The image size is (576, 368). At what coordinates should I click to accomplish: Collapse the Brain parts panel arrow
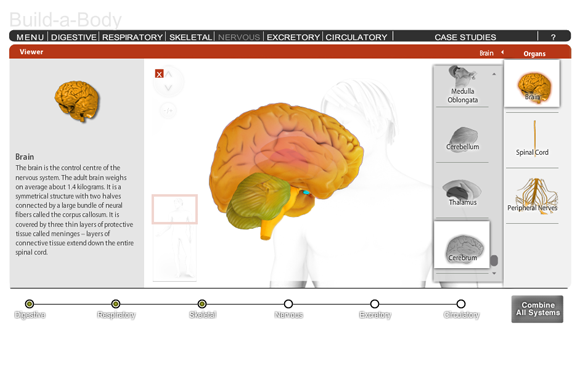click(x=503, y=52)
